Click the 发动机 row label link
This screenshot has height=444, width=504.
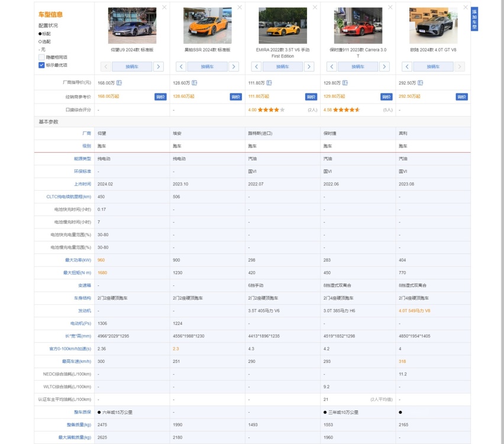click(85, 311)
